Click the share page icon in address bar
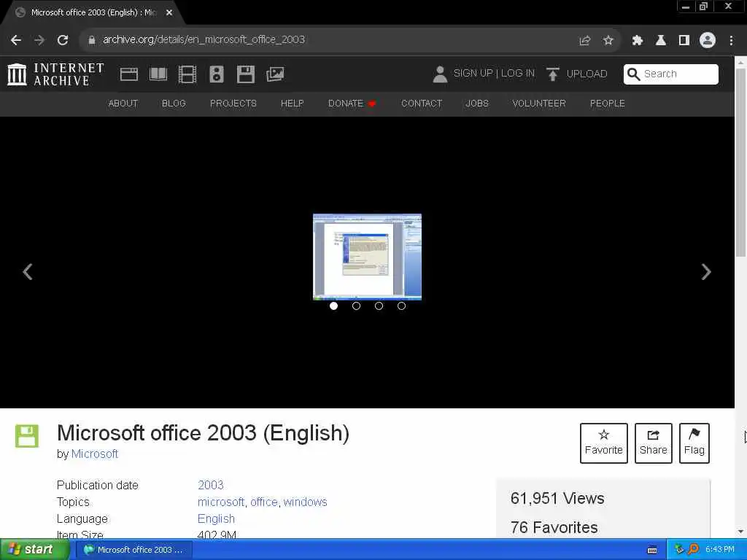Image resolution: width=747 pixels, height=560 pixels. tap(585, 41)
